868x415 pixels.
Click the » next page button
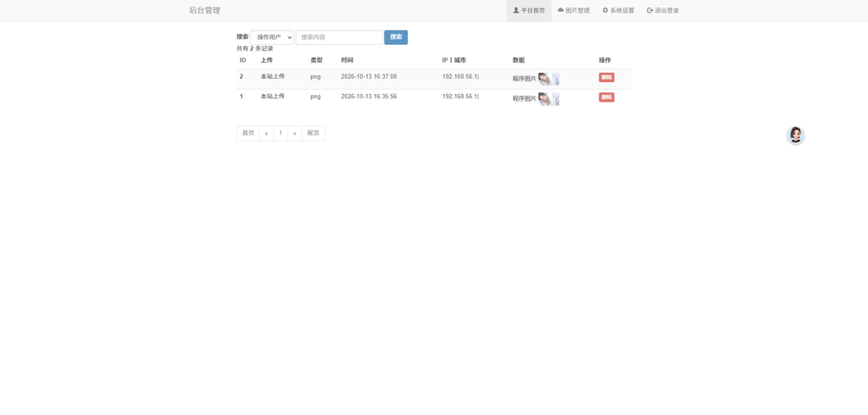coord(294,133)
